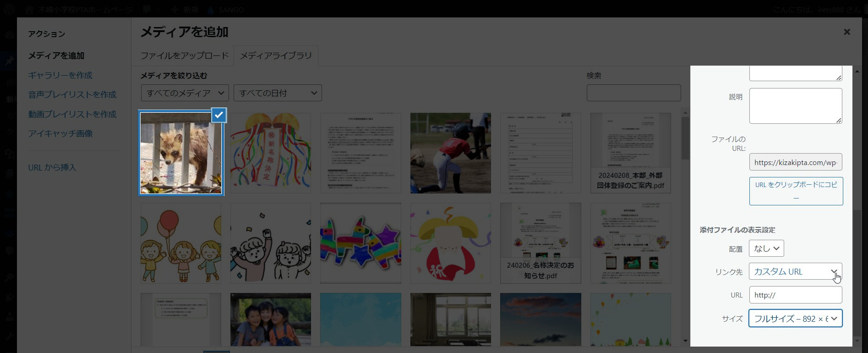
Task: Select the rainbow piñata stars image
Action: coord(360,243)
